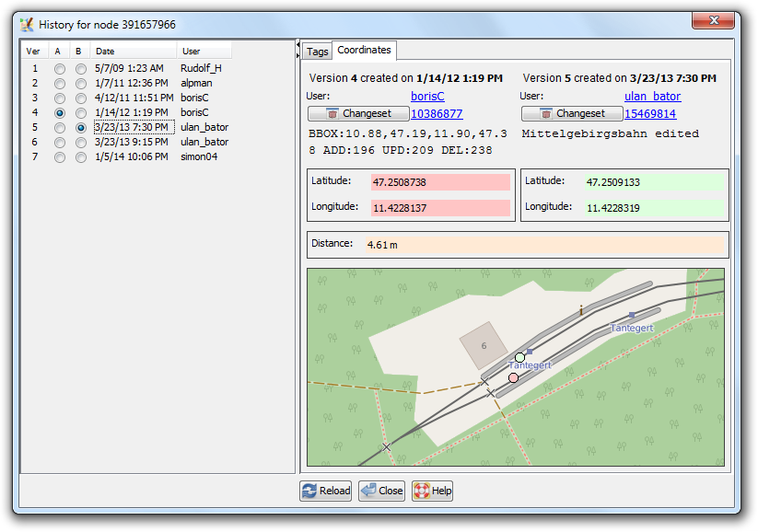Click version 4 longitude value 11.4228137
The width and height of the screenshot is (758, 532).
(x=440, y=208)
